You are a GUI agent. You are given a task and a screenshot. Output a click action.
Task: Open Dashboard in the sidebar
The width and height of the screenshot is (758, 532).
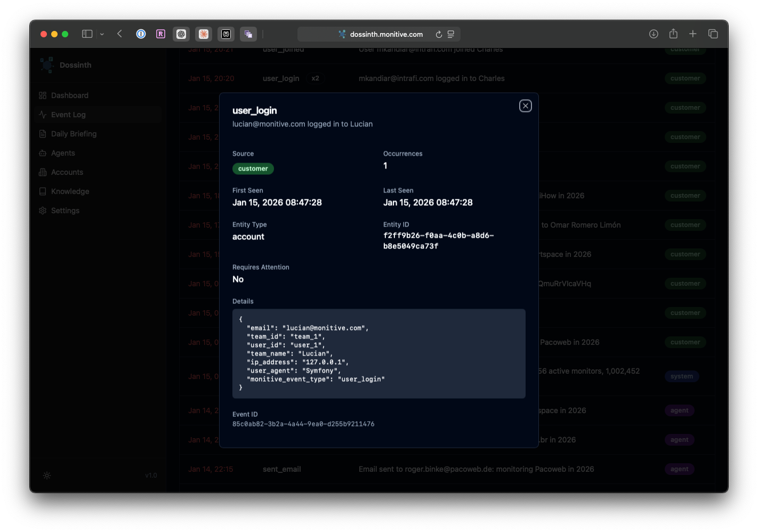coord(69,95)
